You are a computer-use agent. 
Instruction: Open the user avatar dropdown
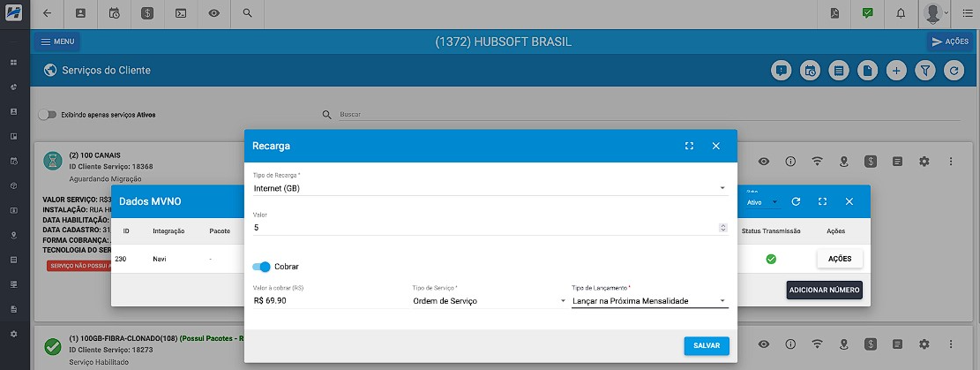point(936,12)
